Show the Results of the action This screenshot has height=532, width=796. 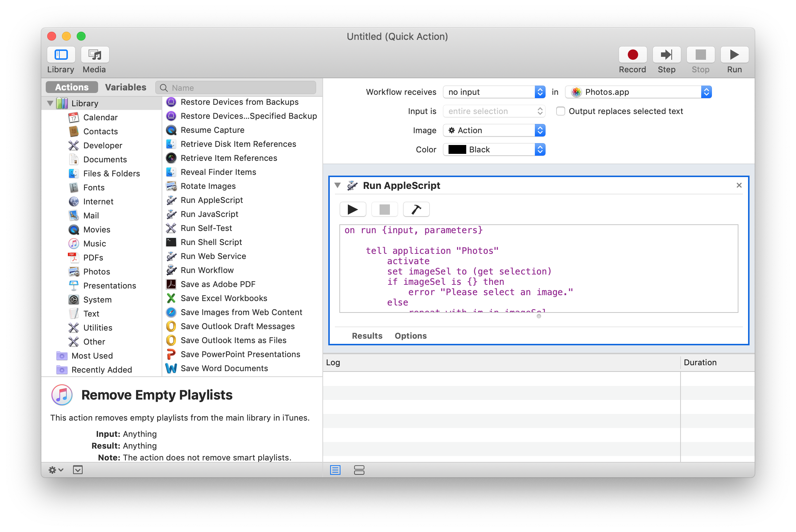coord(367,336)
